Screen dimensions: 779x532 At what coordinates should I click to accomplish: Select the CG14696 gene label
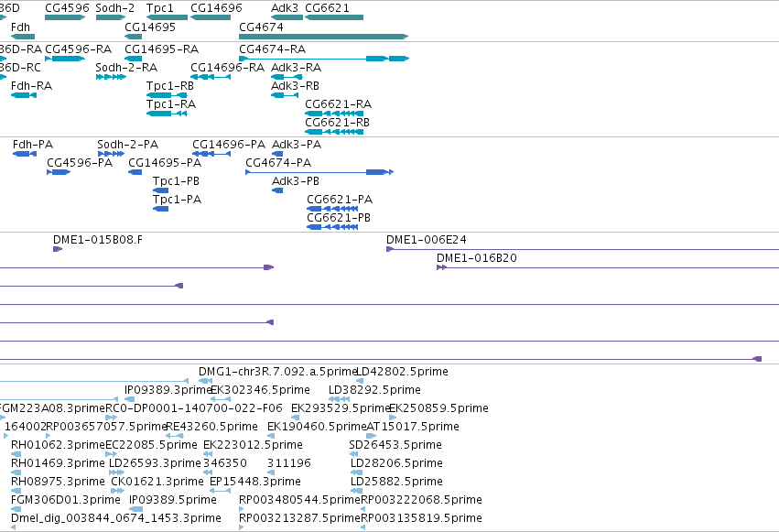[x=216, y=8]
